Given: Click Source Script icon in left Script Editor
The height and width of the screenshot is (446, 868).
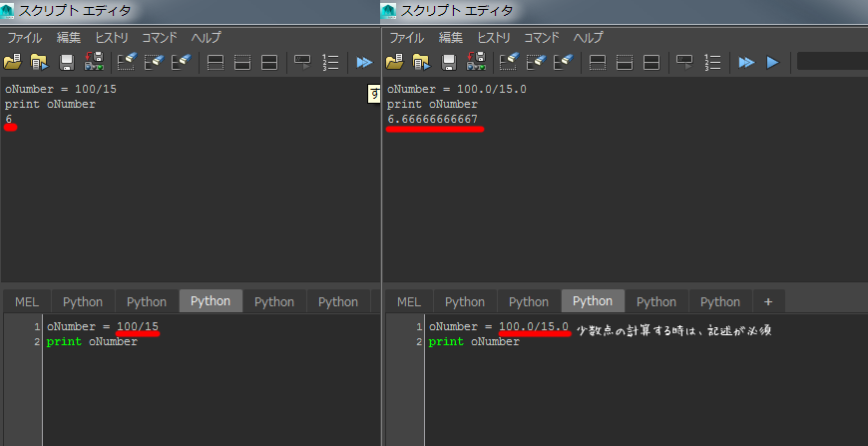Looking at the screenshot, I should click(39, 62).
